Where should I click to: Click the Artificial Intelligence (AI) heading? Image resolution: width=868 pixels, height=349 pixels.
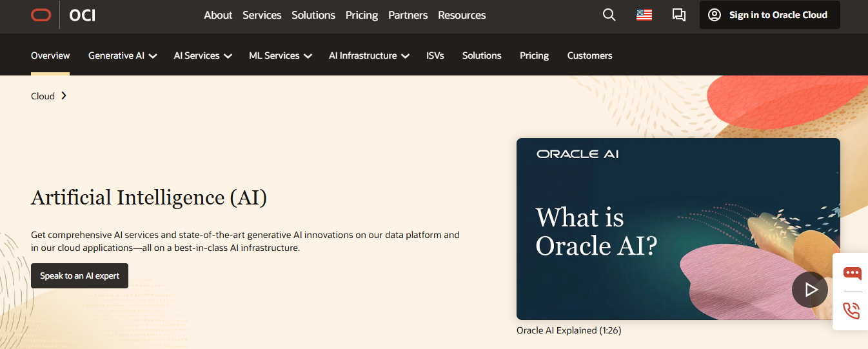pyautogui.click(x=149, y=197)
